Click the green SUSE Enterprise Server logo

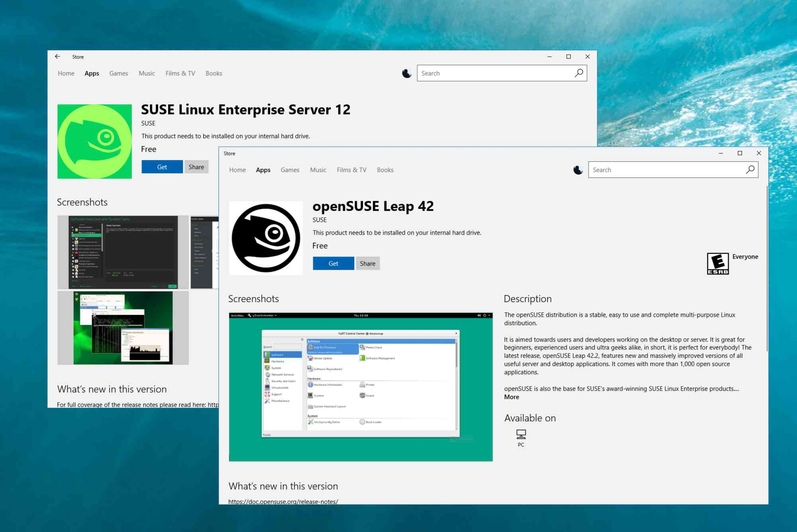[x=94, y=141]
